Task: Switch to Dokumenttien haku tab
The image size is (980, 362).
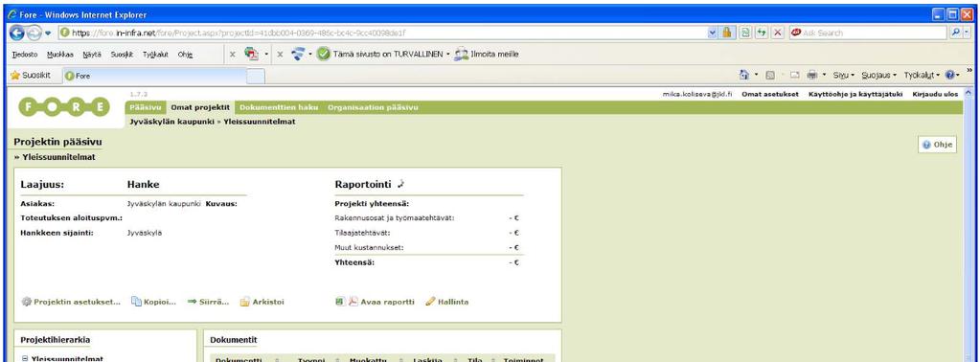Action: click(x=279, y=107)
